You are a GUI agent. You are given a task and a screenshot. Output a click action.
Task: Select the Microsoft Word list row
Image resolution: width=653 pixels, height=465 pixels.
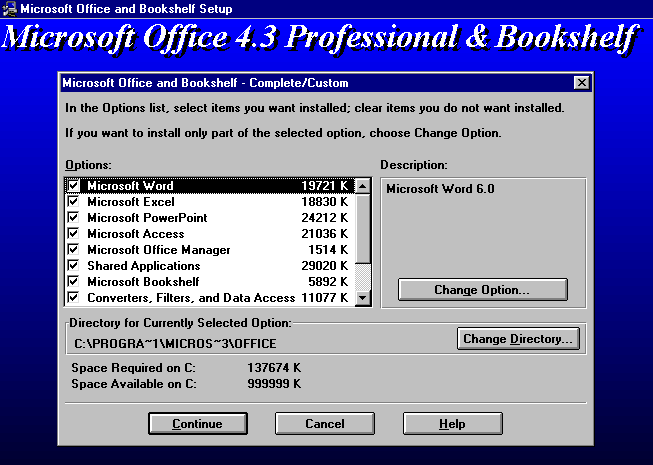pos(210,186)
